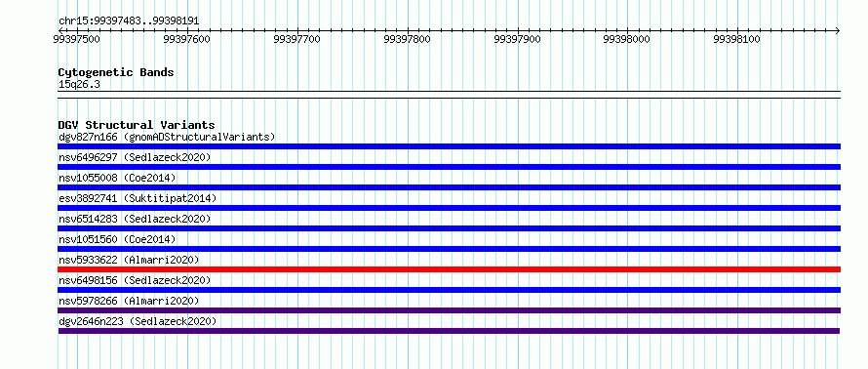The width and height of the screenshot is (868, 369).
Task: Open the dgv2646n223 (Sedlazeck2020) label
Action: point(138,321)
